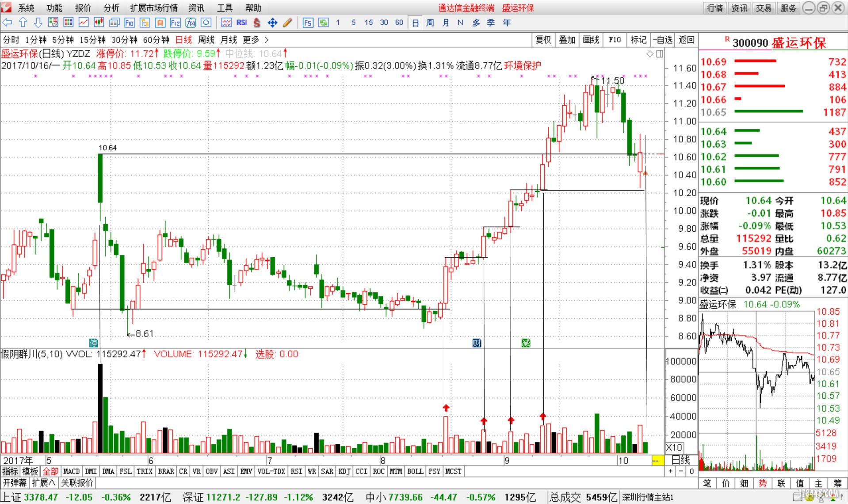Open the 多 multi-period dropdown
848x504 pixels.
[476, 23]
